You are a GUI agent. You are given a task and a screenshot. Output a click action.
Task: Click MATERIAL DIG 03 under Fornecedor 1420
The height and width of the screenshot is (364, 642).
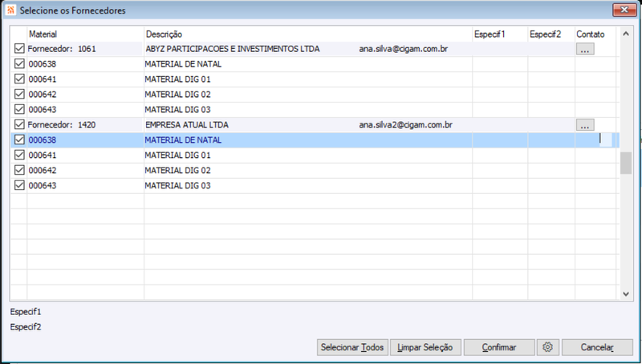pos(177,185)
